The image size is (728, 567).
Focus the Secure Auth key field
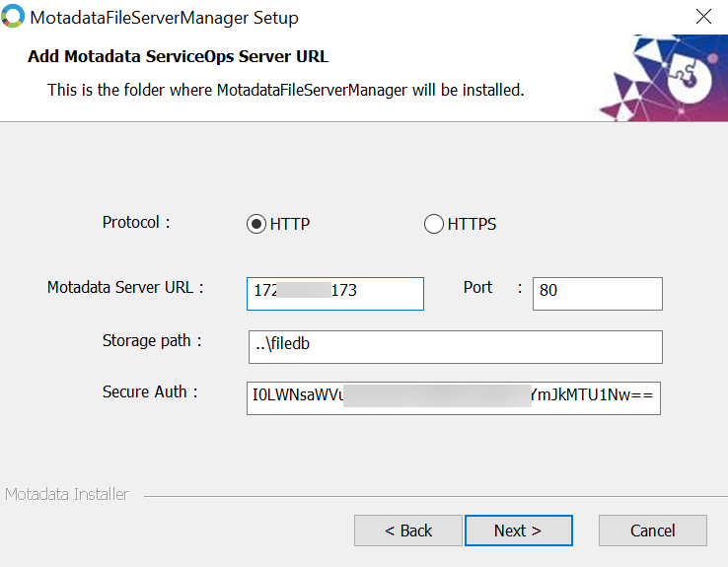coord(454,397)
